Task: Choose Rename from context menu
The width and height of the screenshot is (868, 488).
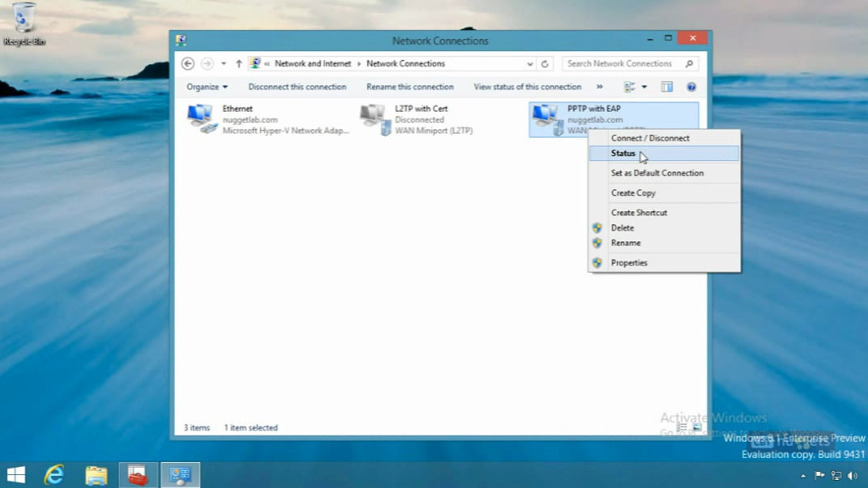Action: point(664,243)
